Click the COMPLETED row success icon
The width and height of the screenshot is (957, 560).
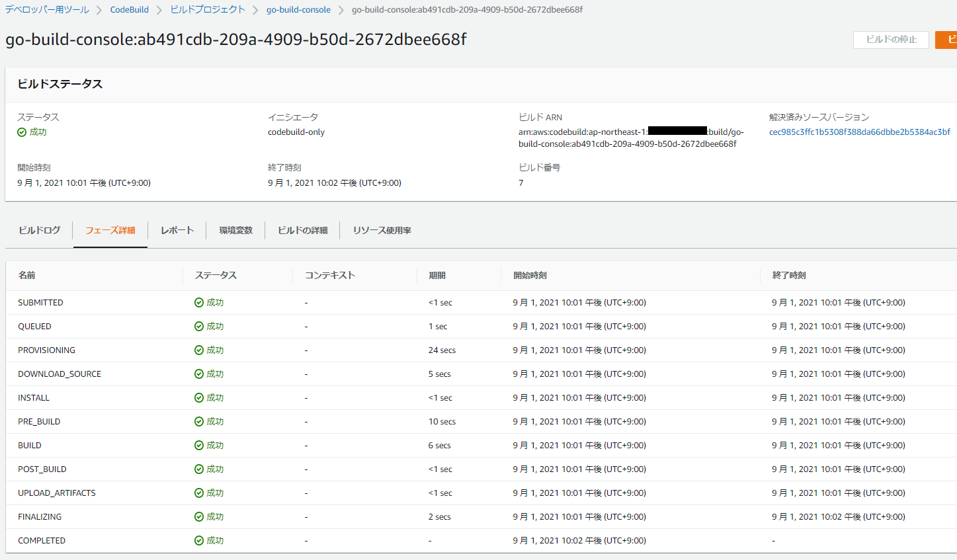point(199,541)
